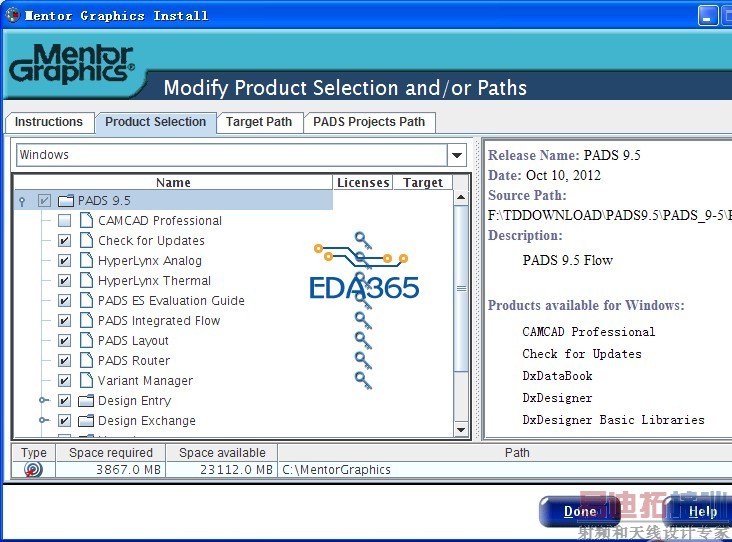
Task: Open the PADS Projects Path tab
Action: pos(369,122)
